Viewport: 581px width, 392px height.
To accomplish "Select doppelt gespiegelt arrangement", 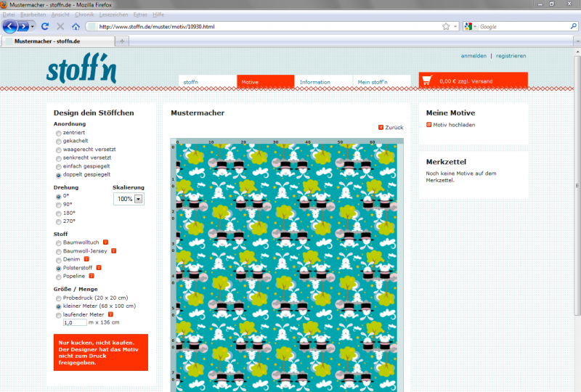I will pyautogui.click(x=59, y=175).
